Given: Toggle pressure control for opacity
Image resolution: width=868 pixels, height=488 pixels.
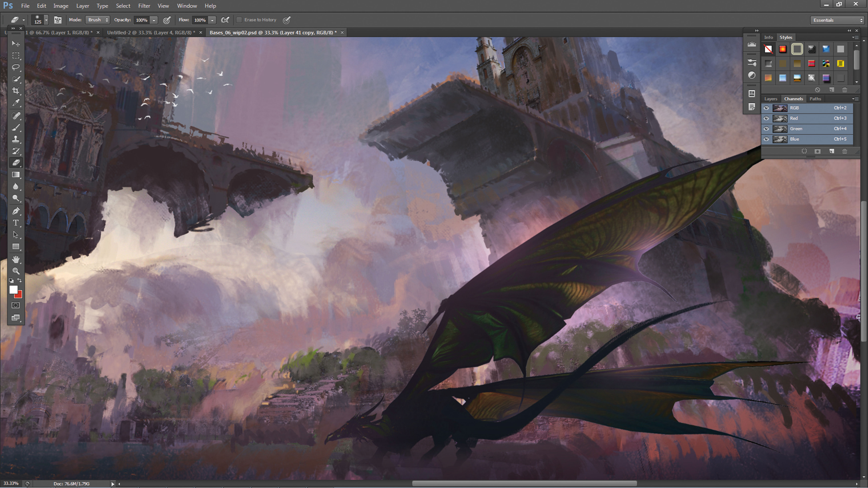Looking at the screenshot, I should point(166,20).
